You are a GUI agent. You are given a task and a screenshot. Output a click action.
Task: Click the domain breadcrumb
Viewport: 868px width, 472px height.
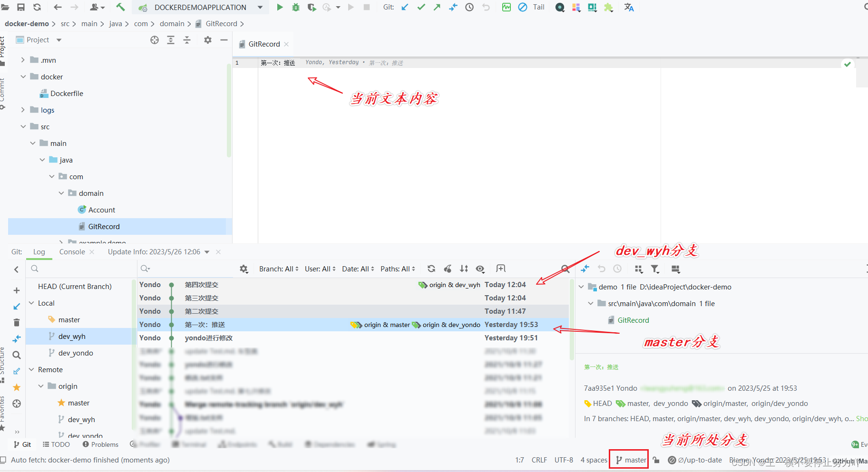pyautogui.click(x=172, y=24)
